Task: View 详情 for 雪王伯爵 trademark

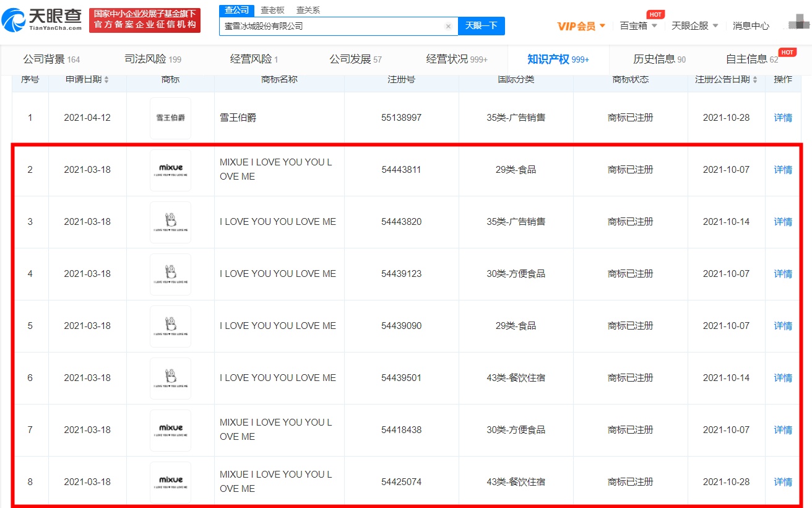Action: [783, 118]
